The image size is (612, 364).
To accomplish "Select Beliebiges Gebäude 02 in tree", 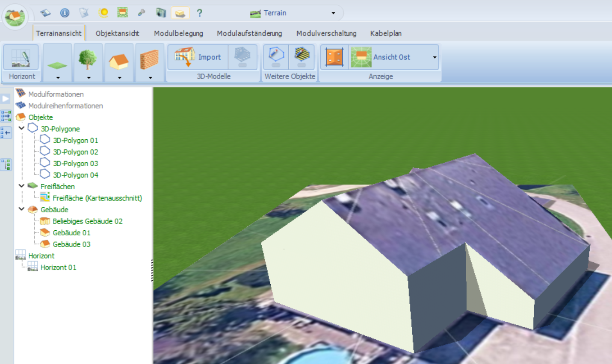I will [x=87, y=221].
